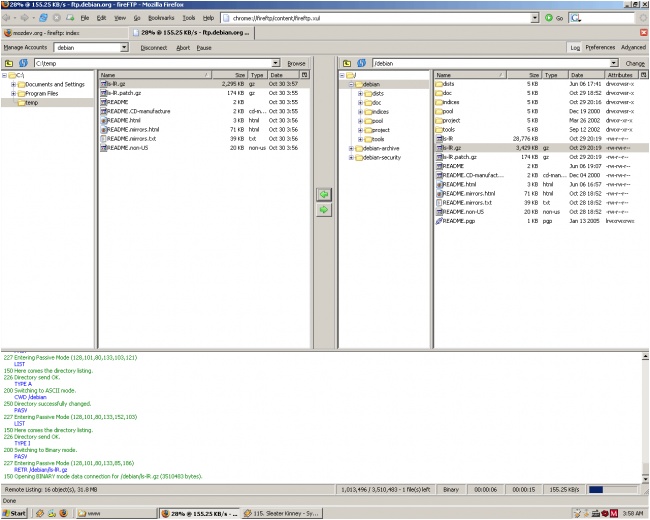The height and width of the screenshot is (520, 650).
Task: Click the Pause button
Action: pyautogui.click(x=204, y=48)
